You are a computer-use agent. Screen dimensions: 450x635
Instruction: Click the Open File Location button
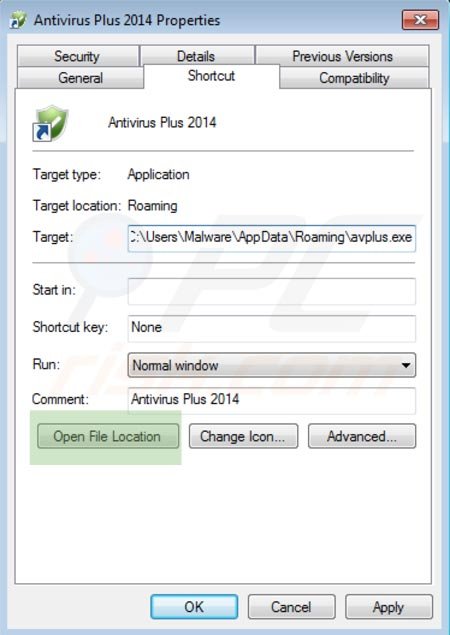tap(108, 436)
